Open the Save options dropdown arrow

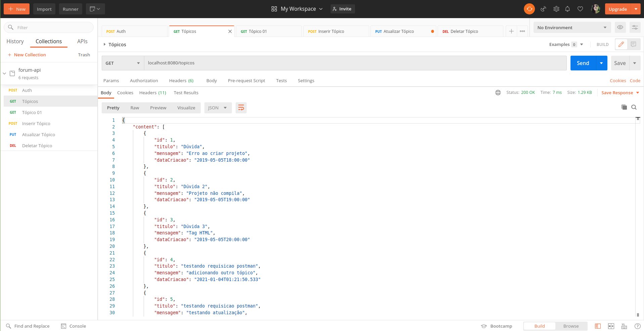tap(635, 63)
